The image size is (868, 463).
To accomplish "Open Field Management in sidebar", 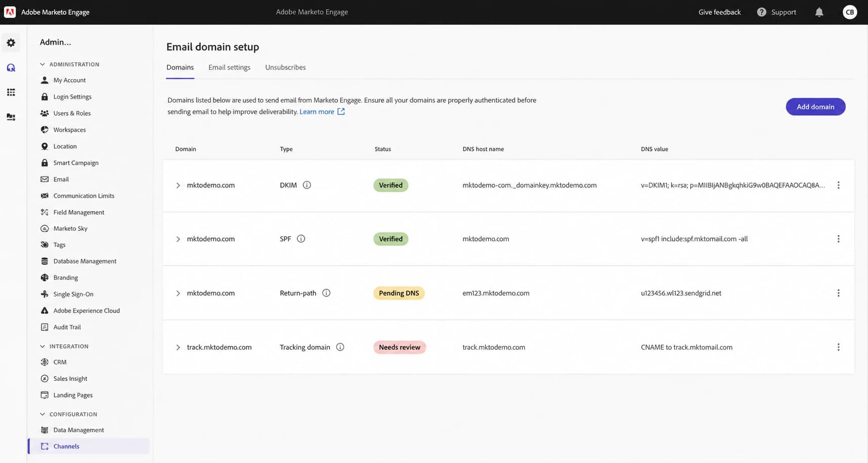I will pyautogui.click(x=79, y=212).
